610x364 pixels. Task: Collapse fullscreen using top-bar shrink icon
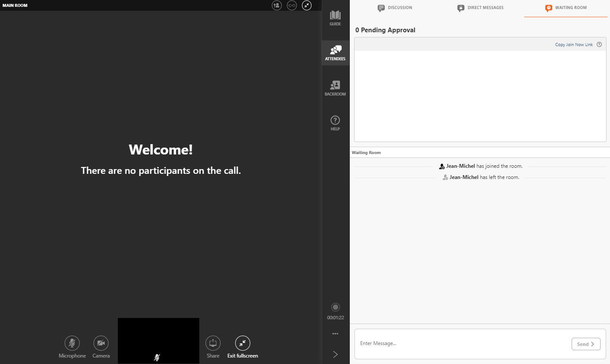(x=307, y=6)
